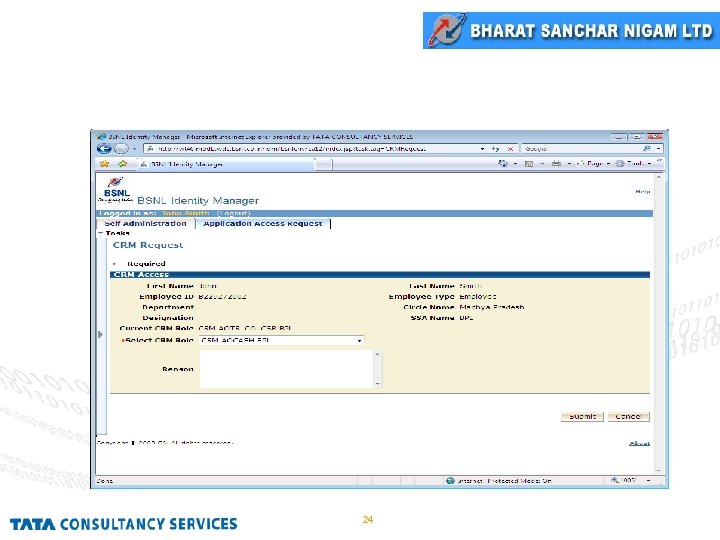This screenshot has width=720, height=540.
Task: Click the 'Madhya Pradesh' circle name value
Action: (492, 307)
